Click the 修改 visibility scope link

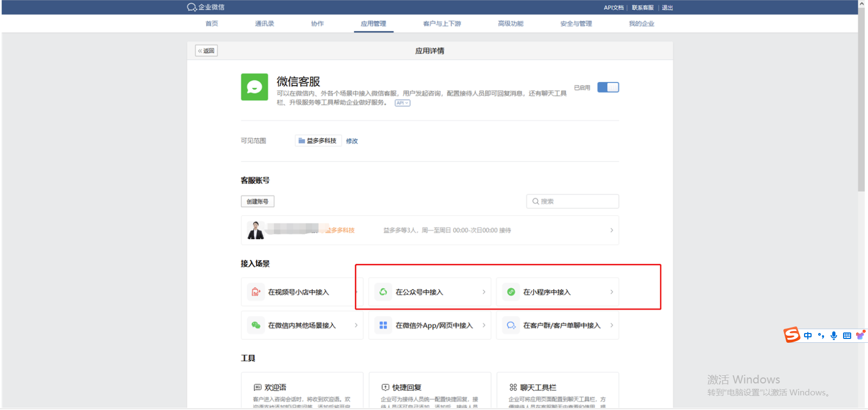coord(352,141)
